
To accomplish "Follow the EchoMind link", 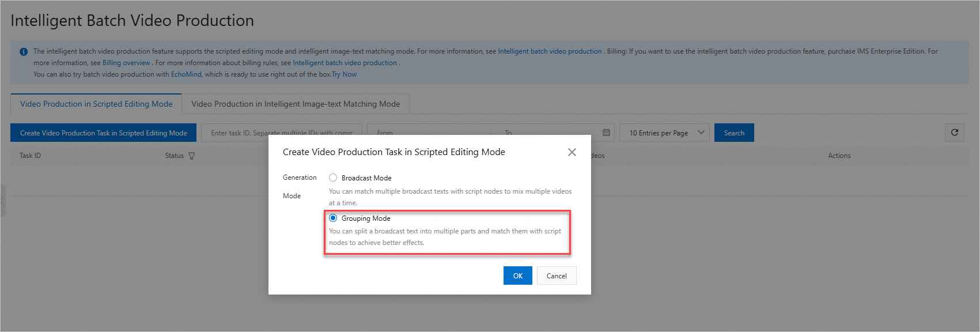I will coord(186,74).
